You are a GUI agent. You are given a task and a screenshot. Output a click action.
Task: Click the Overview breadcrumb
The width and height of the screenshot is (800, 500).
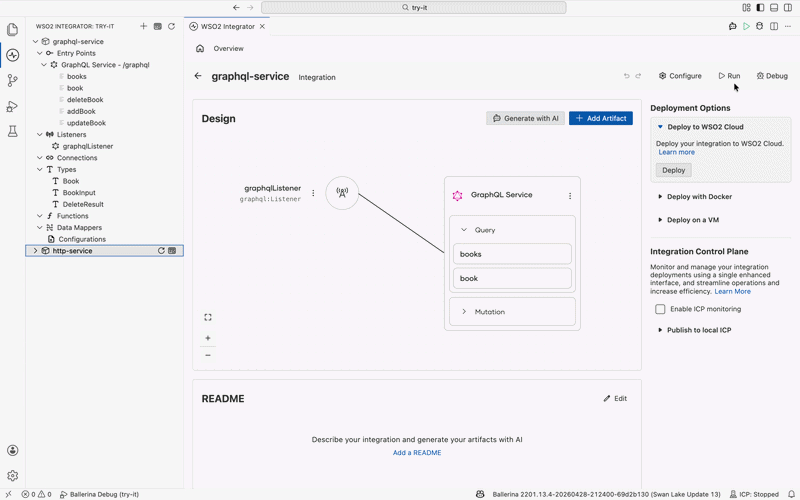coord(228,48)
